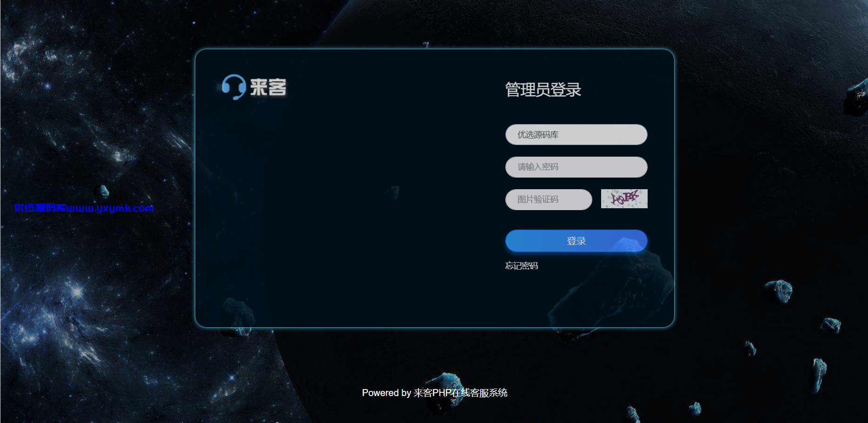Click the blue 登录 button
Viewport: 868px width, 423px height.
576,241
